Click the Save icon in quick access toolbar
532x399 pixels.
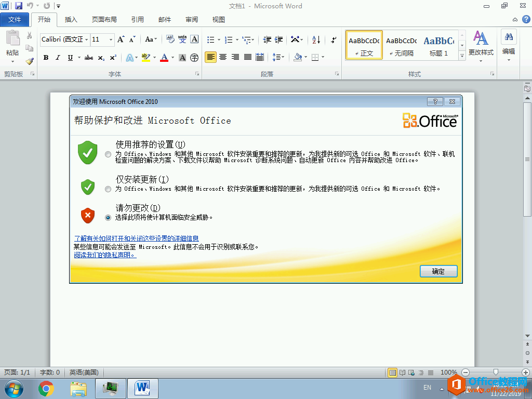[18, 6]
